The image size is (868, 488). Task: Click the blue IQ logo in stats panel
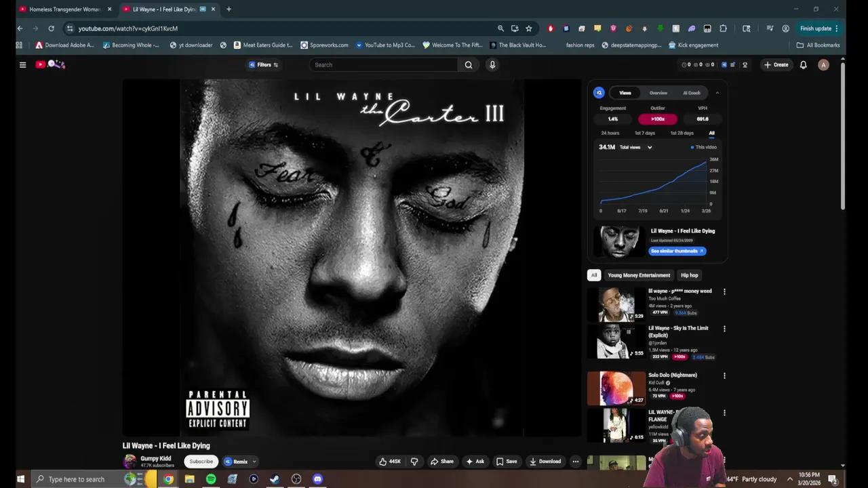(x=599, y=93)
